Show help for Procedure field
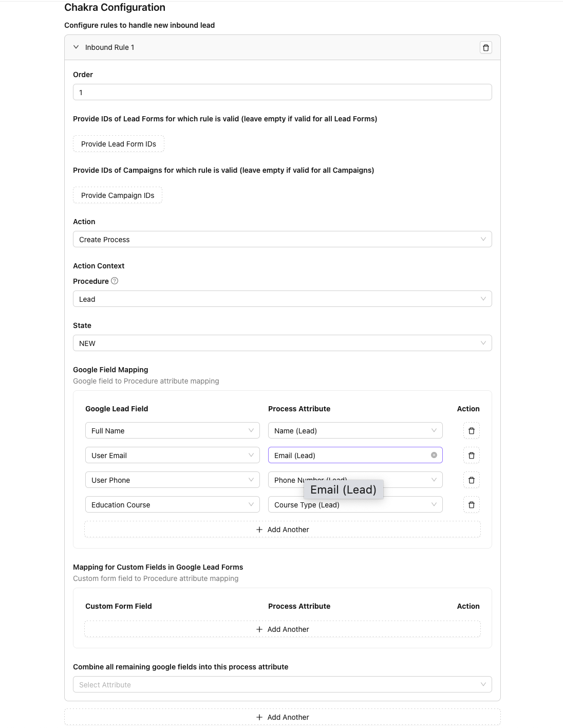 tap(115, 281)
